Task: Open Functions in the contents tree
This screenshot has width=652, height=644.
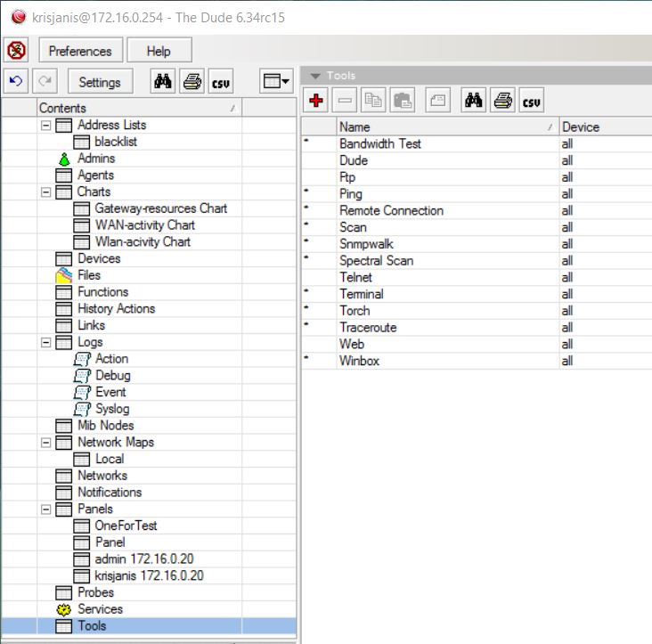Action: click(102, 292)
